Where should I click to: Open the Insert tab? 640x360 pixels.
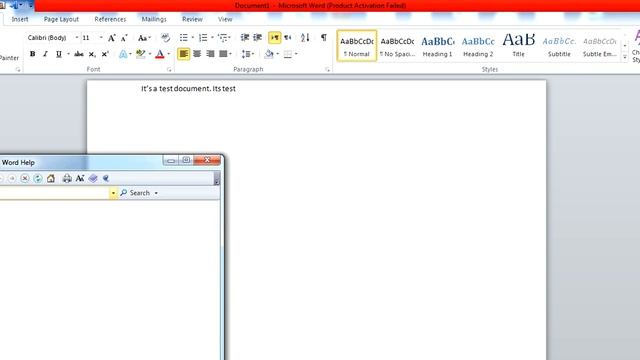[20, 19]
